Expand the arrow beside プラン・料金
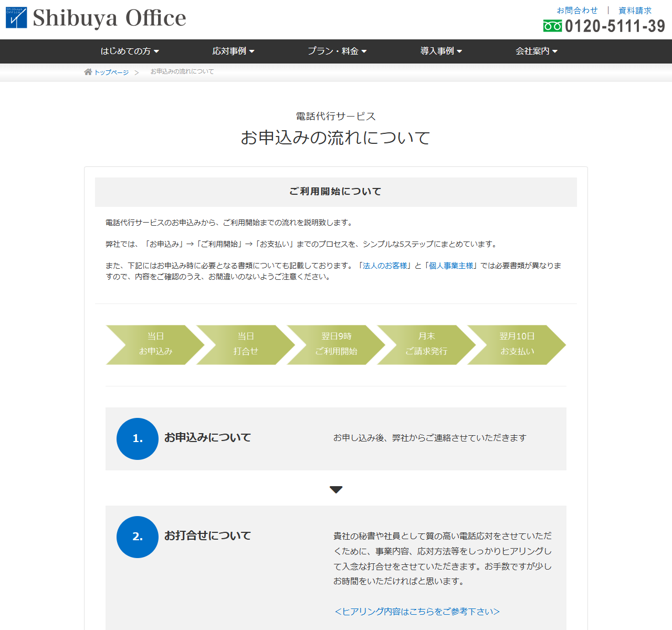This screenshot has width=672, height=630. [364, 51]
